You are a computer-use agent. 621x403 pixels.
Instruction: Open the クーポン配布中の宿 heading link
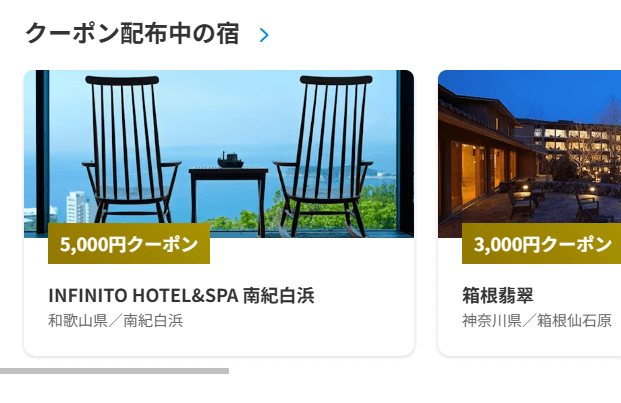(132, 34)
